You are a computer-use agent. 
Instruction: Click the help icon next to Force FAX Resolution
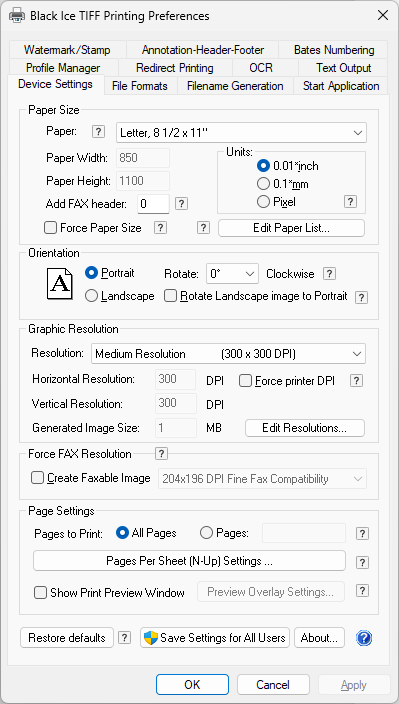(x=161, y=453)
